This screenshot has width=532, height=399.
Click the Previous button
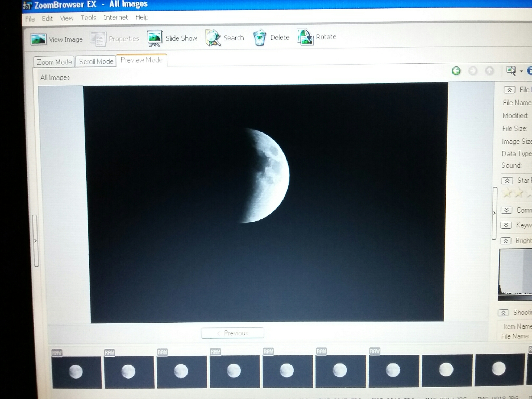232,333
